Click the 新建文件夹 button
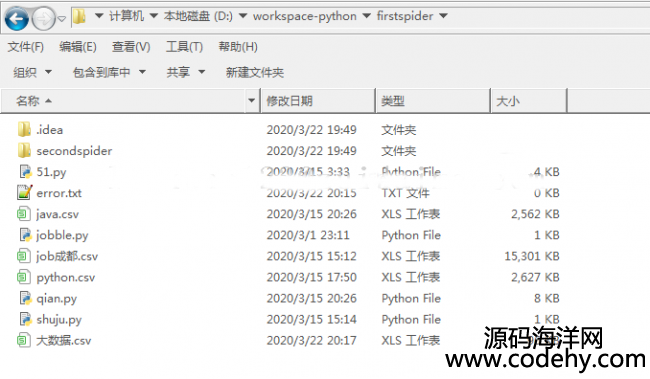This screenshot has height=379, width=650. (255, 73)
